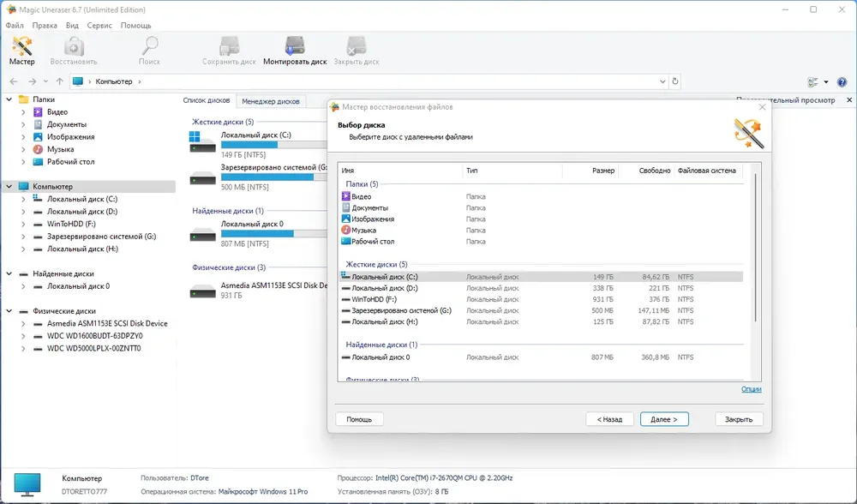Screen dimensions: 857x504
Task: Open the Правка menu
Action: tap(45, 26)
